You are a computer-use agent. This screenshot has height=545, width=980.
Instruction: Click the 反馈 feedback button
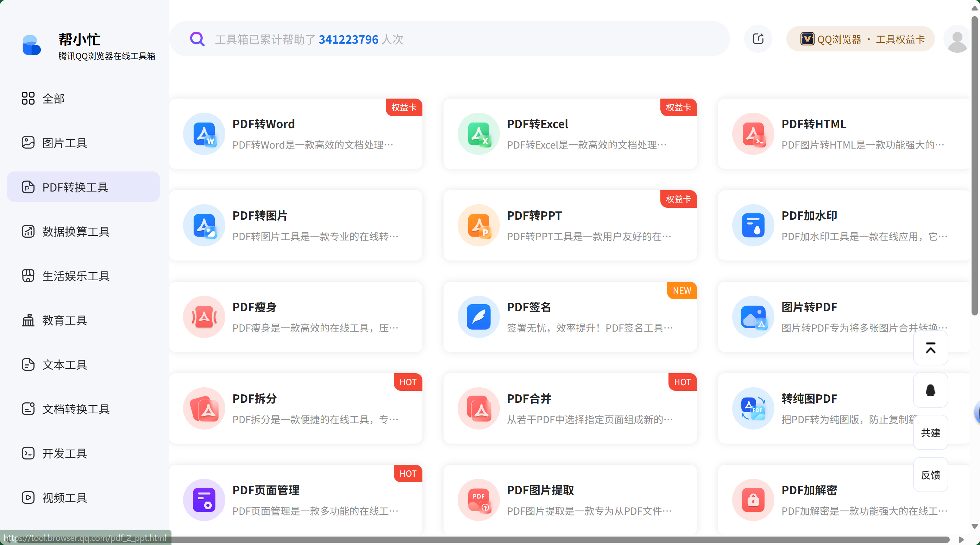pyautogui.click(x=930, y=475)
